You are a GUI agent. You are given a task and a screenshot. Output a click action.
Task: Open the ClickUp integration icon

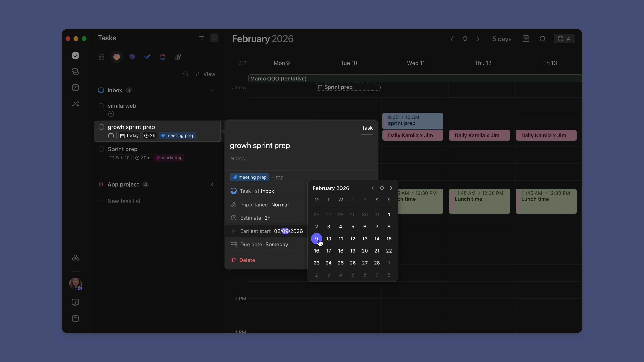click(x=163, y=57)
